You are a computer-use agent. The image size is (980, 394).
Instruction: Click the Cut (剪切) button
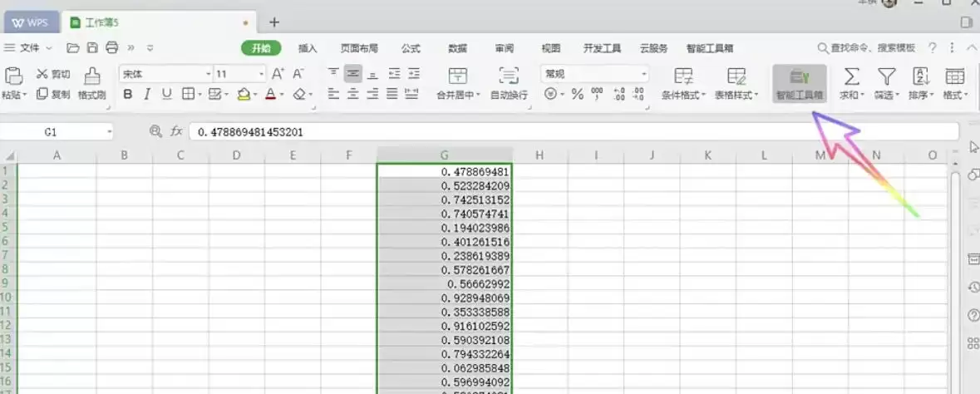pyautogui.click(x=53, y=74)
